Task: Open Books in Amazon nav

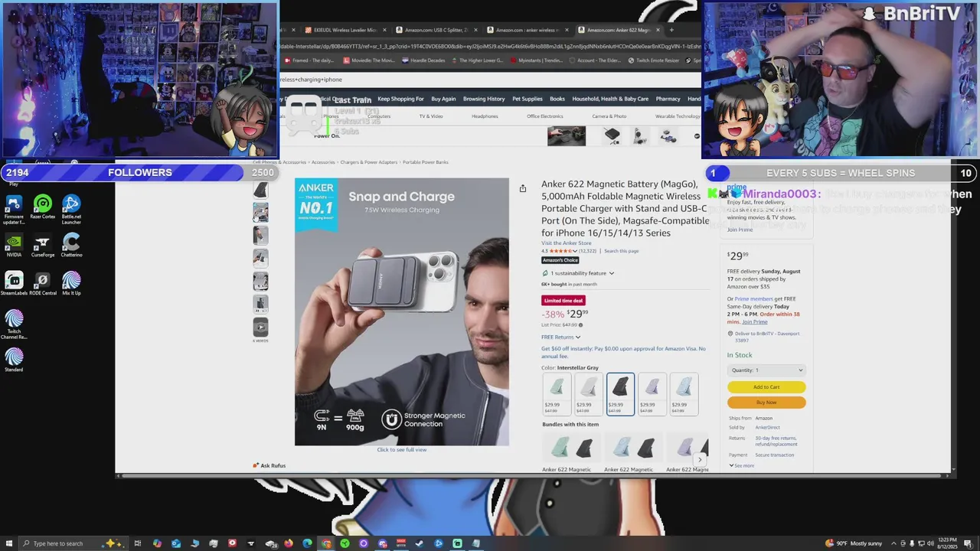Action: 557,99
